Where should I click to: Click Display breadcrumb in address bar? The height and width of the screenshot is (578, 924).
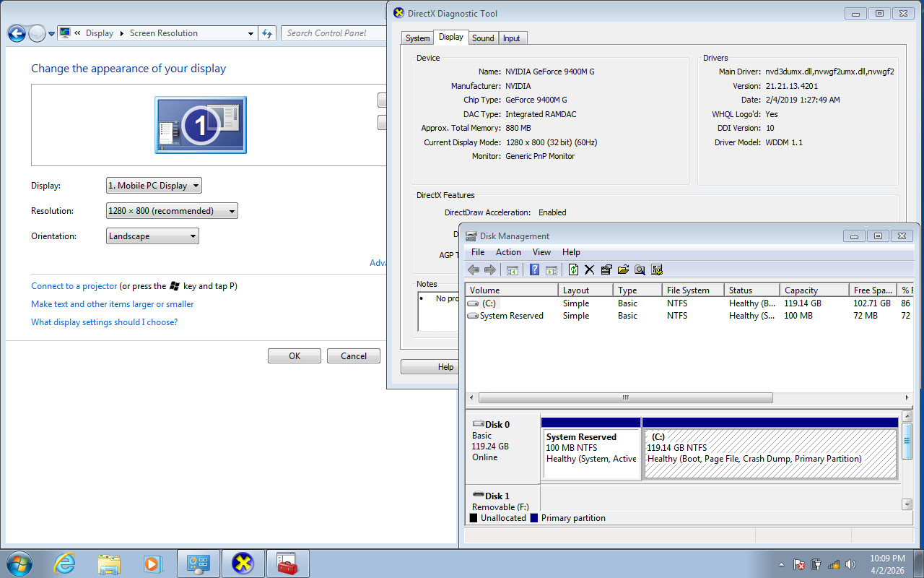pyautogui.click(x=100, y=33)
